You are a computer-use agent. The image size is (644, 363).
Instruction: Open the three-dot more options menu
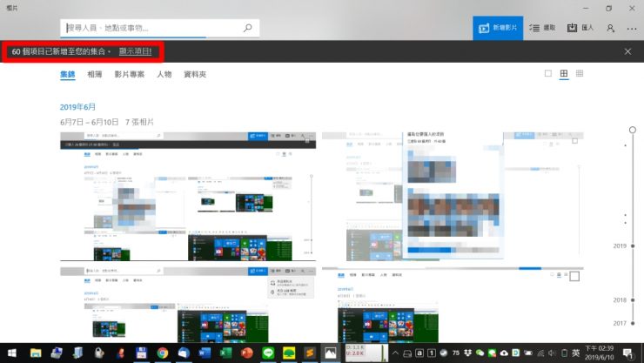tap(631, 28)
